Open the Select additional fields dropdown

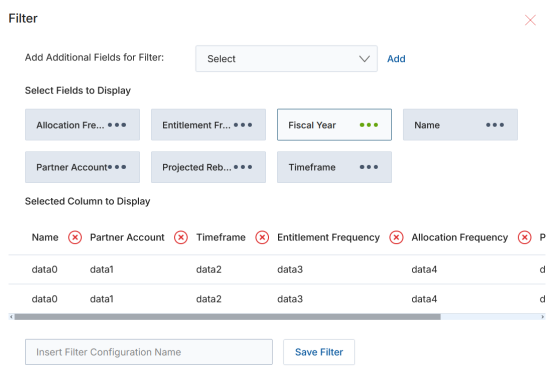[x=286, y=59]
